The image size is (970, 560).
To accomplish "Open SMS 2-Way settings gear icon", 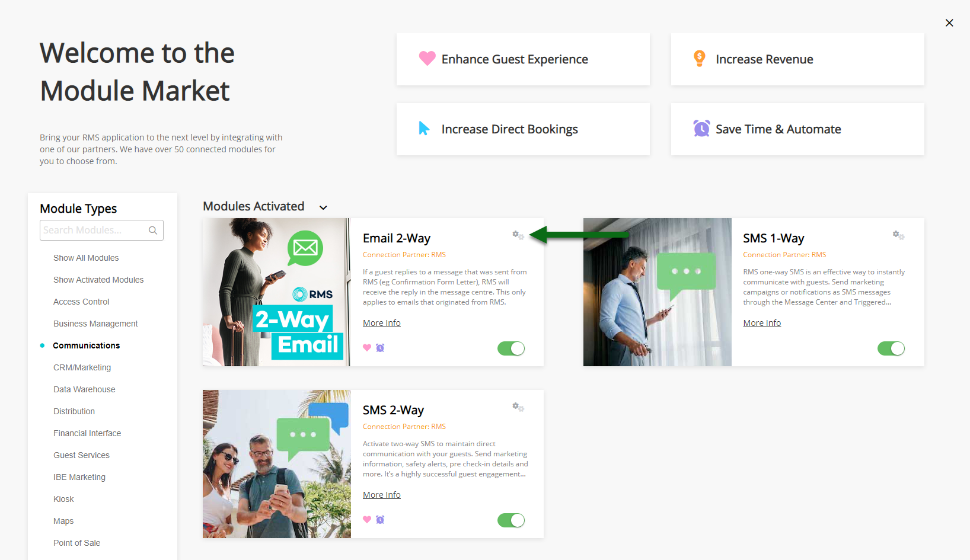I will tap(518, 407).
